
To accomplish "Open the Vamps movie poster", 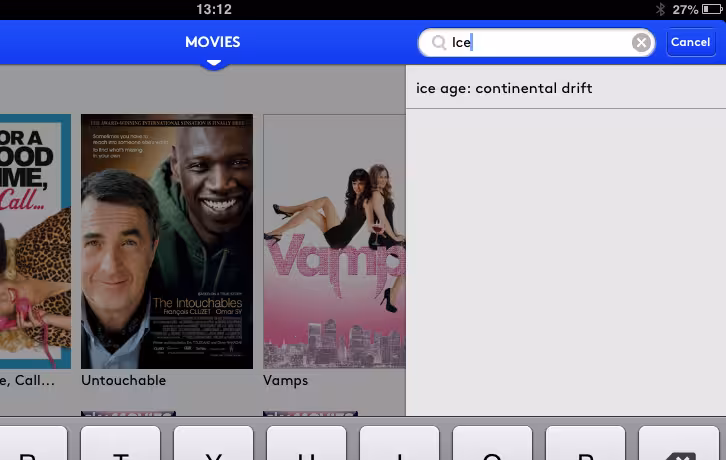I will coord(334,241).
